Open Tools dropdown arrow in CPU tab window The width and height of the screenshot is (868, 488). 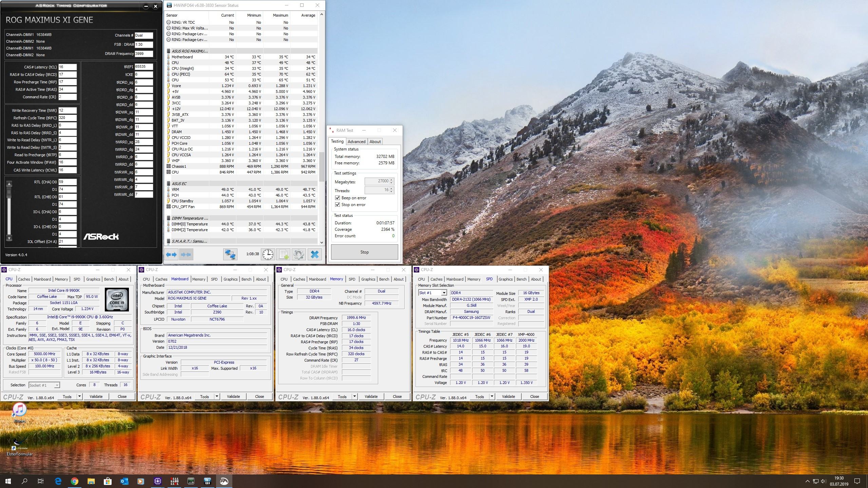pyautogui.click(x=79, y=396)
